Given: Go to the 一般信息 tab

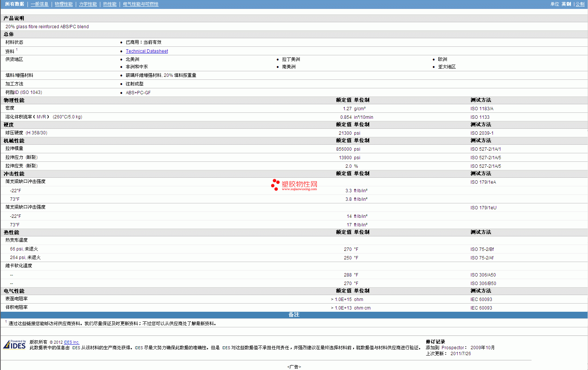Looking at the screenshot, I should point(39,4).
